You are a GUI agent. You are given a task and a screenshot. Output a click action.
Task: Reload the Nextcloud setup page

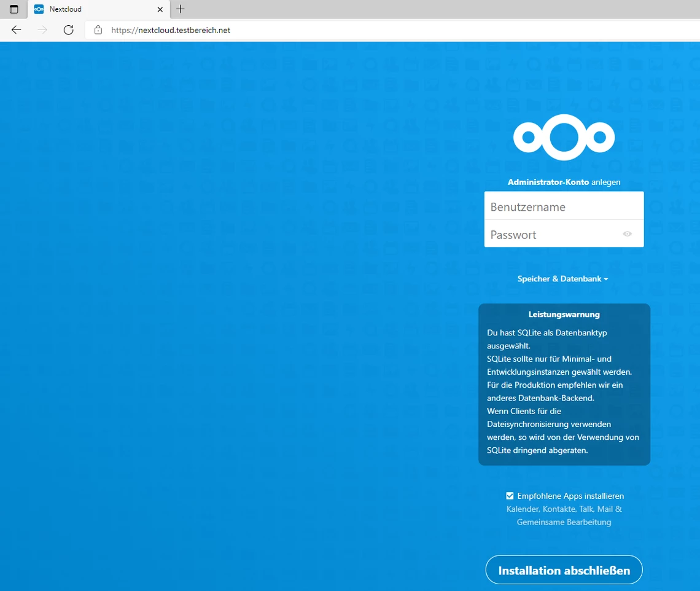pyautogui.click(x=69, y=30)
